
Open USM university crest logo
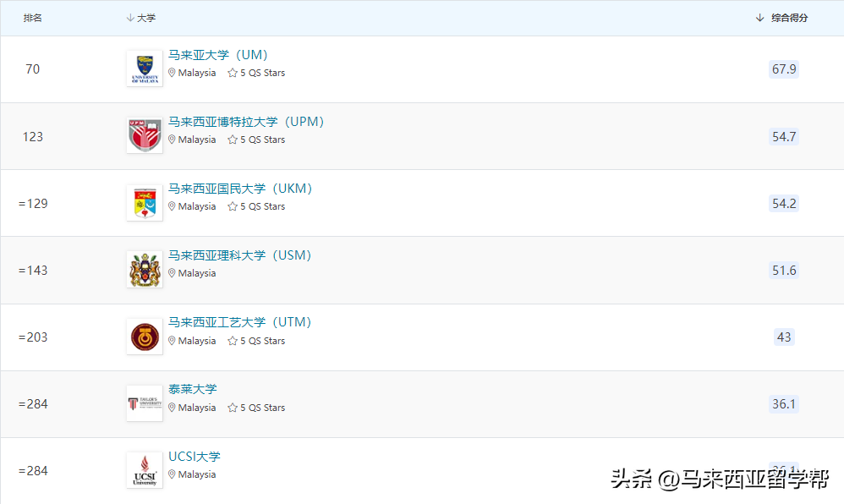point(145,269)
